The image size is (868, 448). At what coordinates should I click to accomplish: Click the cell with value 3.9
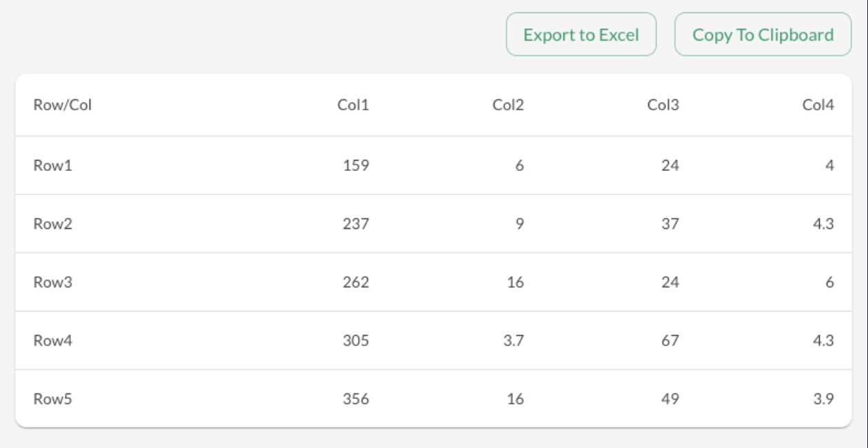pyautogui.click(x=824, y=399)
